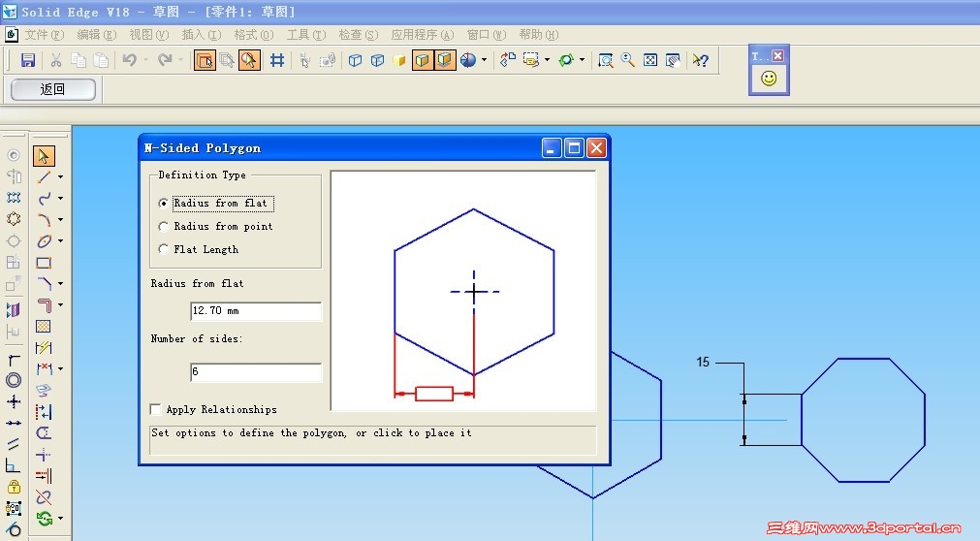This screenshot has width=980, height=541.
Task: Click the polygon tool icon in left column
Action: pyautogui.click(x=14, y=219)
